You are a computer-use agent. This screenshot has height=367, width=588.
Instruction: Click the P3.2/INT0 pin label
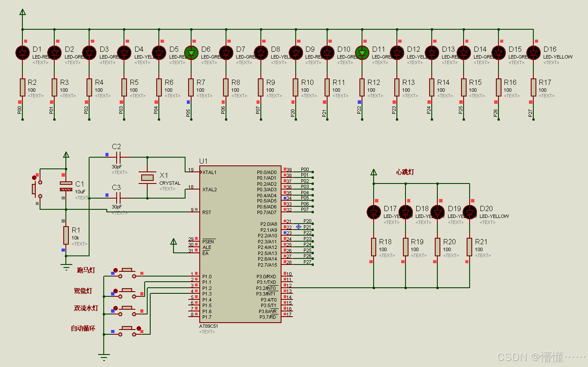tap(267, 288)
